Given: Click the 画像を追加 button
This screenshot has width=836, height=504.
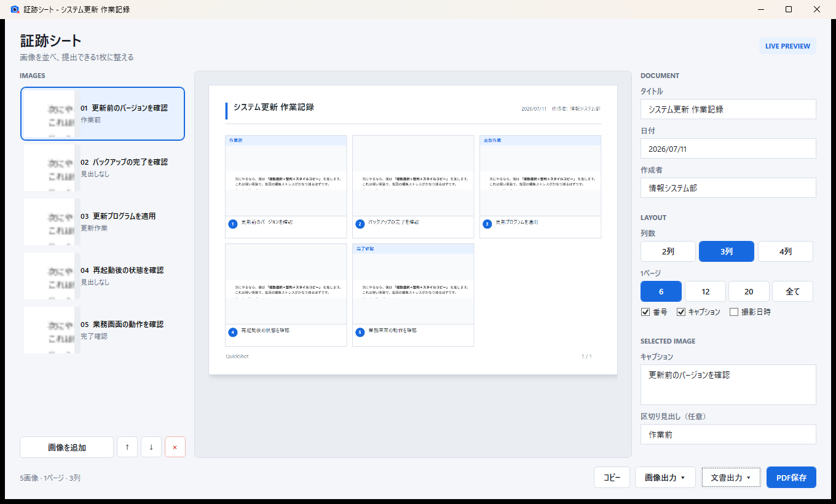Looking at the screenshot, I should click(67, 447).
